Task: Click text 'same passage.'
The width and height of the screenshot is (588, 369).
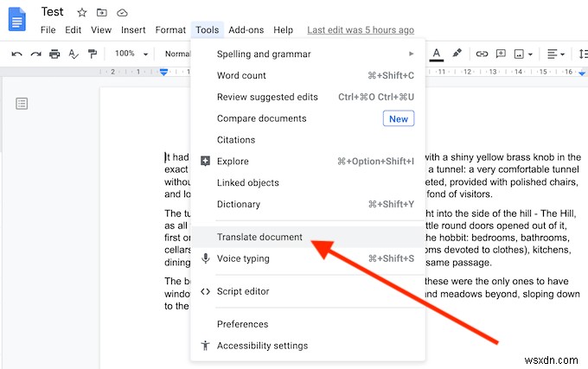Action: [x=458, y=263]
